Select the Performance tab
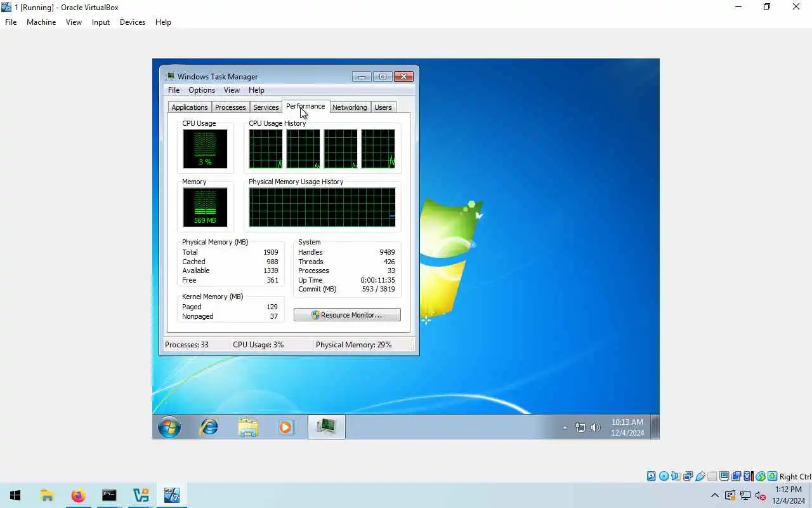This screenshot has width=812, height=508. [x=305, y=106]
